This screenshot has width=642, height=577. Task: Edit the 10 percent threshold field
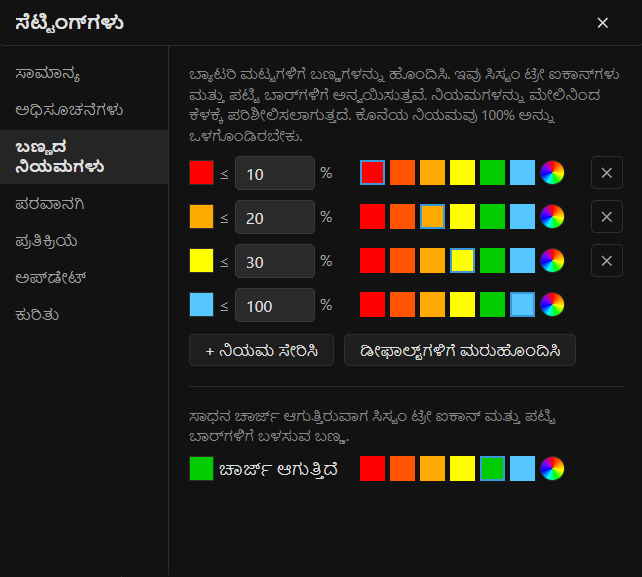coord(275,173)
